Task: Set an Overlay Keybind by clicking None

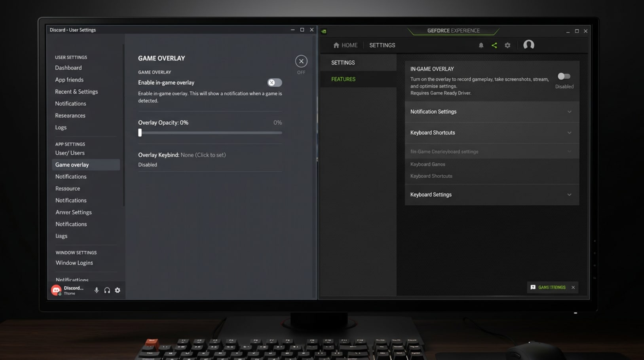Action: (203, 155)
